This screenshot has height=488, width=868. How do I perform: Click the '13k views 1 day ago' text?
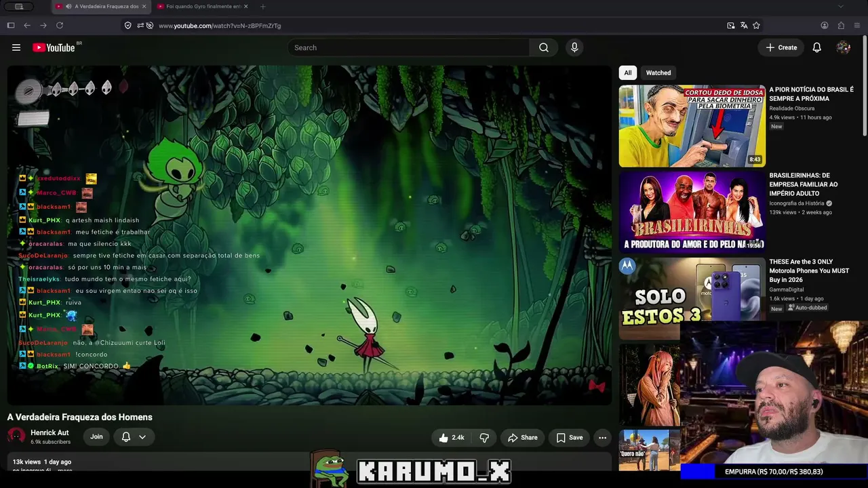(x=42, y=462)
